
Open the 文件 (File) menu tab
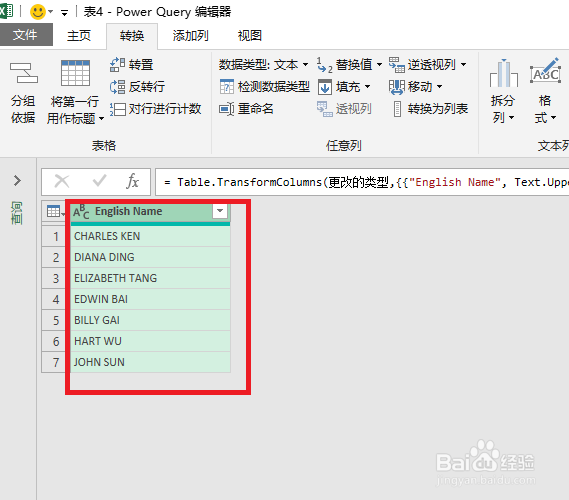pyautogui.click(x=25, y=35)
